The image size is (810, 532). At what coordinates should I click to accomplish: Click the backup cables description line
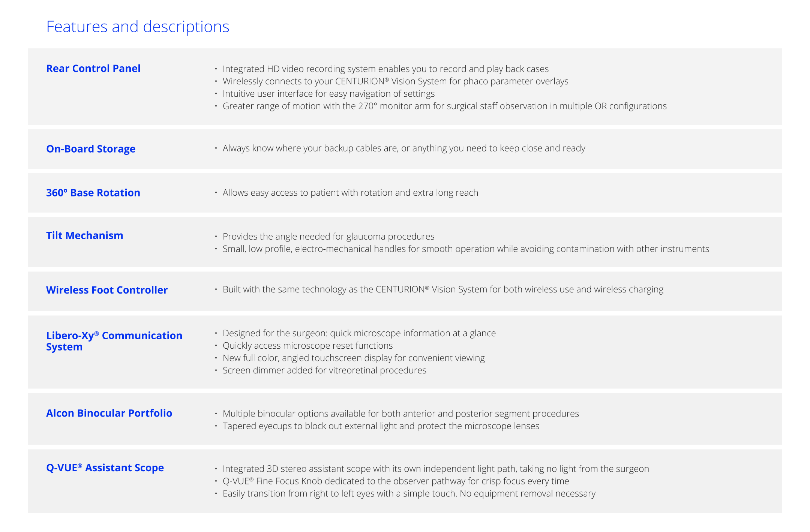pos(403,148)
